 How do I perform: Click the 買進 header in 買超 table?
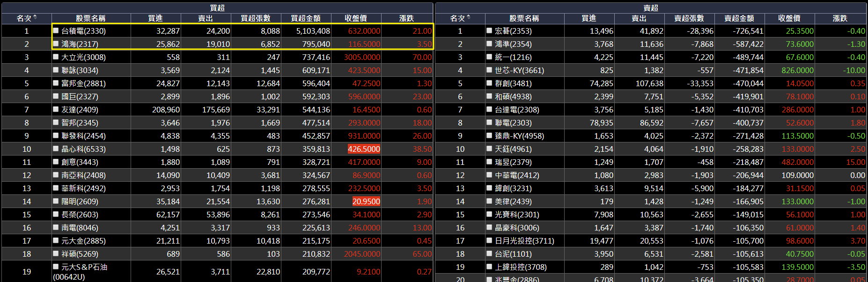[x=155, y=18]
